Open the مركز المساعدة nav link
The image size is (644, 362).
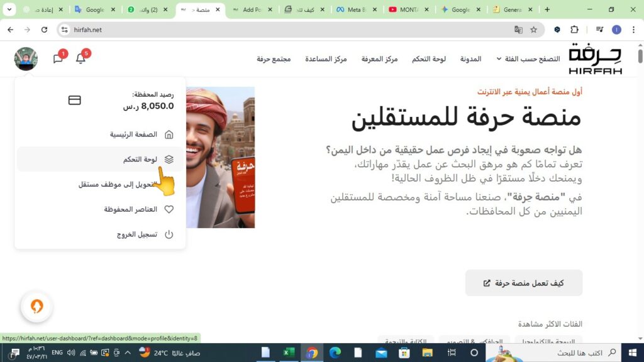coord(326,58)
